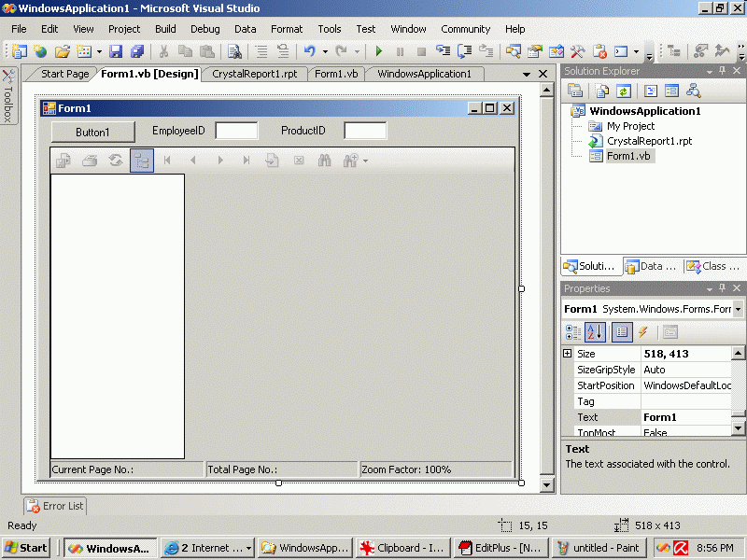Switch to the Start Page tab
The width and height of the screenshot is (747, 560).
(64, 74)
